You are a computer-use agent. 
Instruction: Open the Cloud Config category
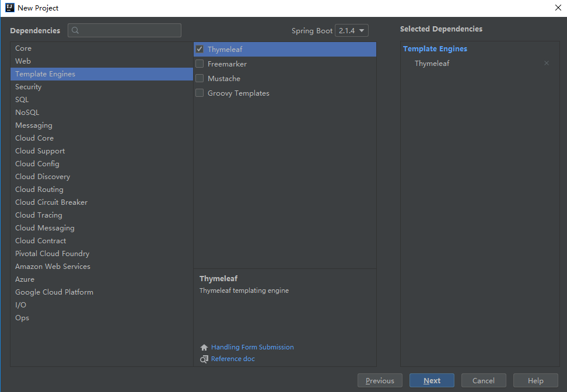point(101,164)
